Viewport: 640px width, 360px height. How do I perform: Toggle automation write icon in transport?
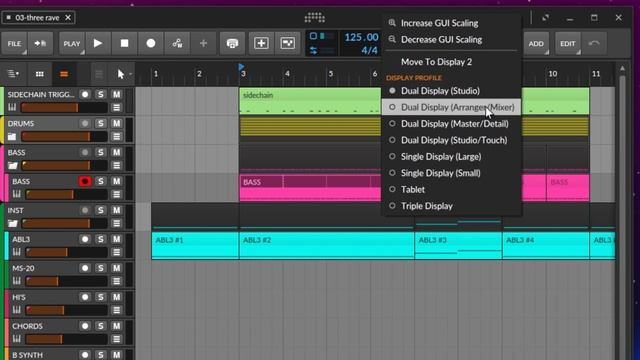tap(177, 43)
